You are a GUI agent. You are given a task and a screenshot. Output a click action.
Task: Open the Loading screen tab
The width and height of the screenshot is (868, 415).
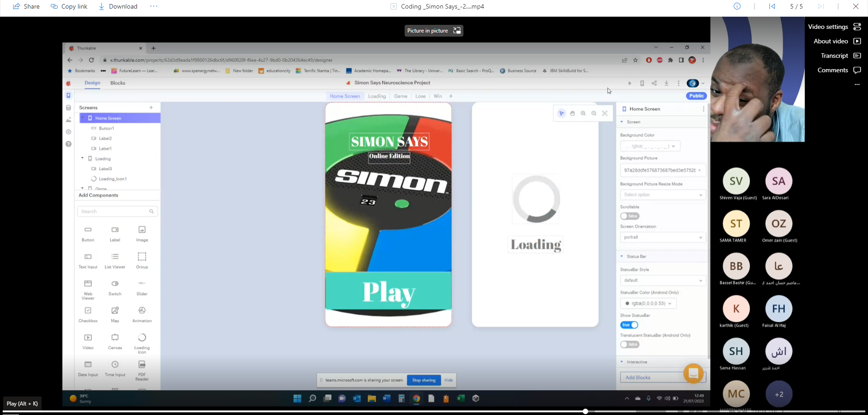tap(377, 96)
